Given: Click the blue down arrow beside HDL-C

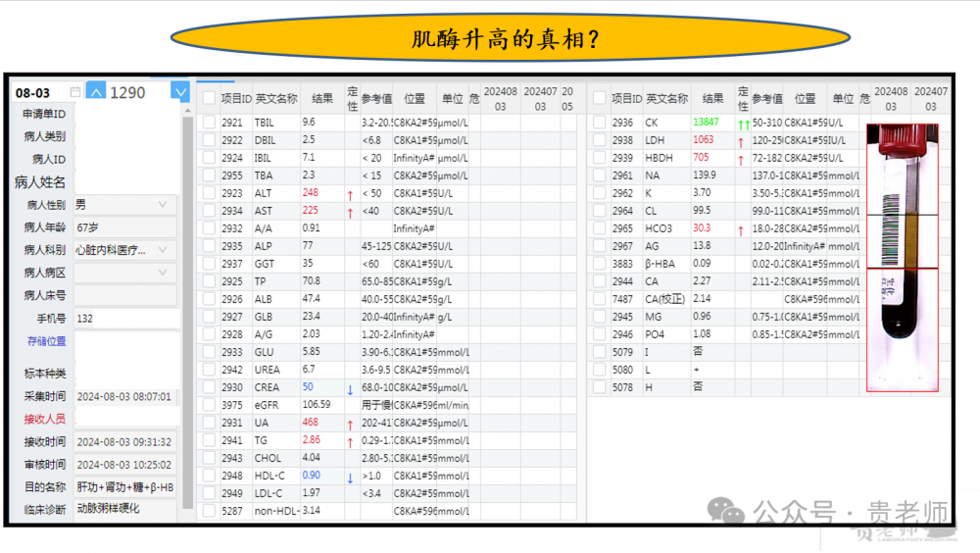Looking at the screenshot, I should coord(350,478).
